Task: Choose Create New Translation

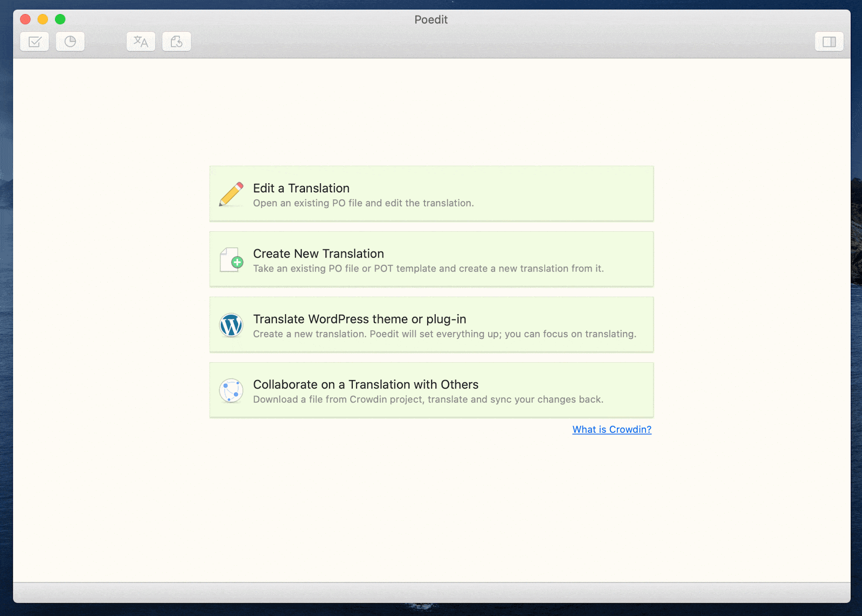Action: click(x=432, y=259)
